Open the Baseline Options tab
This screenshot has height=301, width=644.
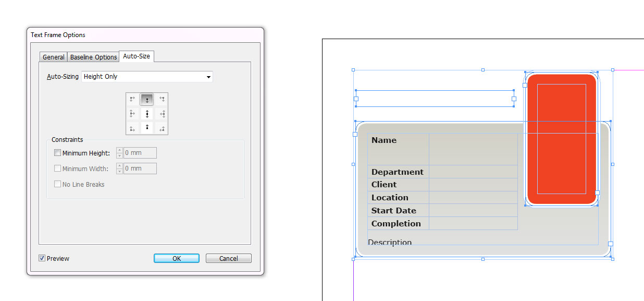(93, 57)
